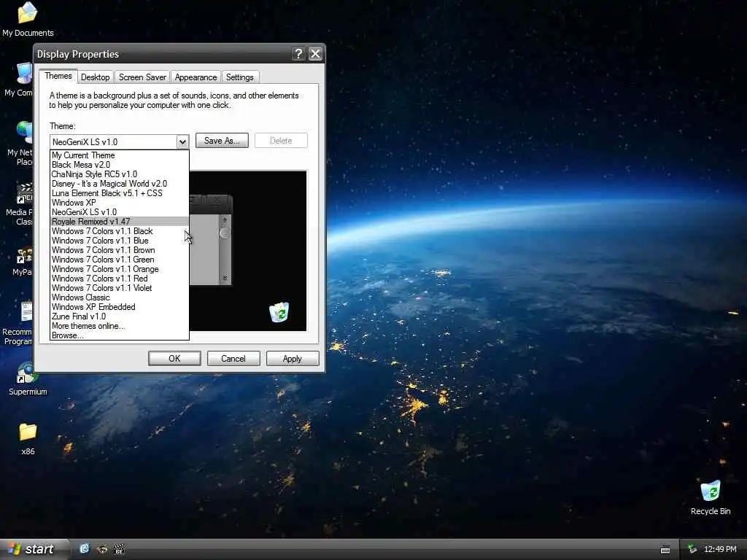Open the My Documents desktop icon
The width and height of the screenshot is (747, 560).
(x=28, y=19)
